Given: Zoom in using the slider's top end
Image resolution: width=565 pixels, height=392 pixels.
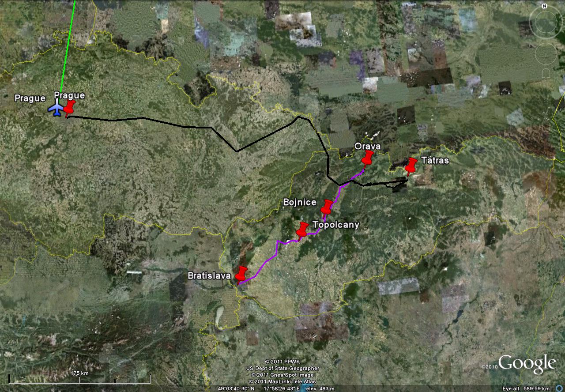Looking at the screenshot, I should pyautogui.click(x=546, y=73).
